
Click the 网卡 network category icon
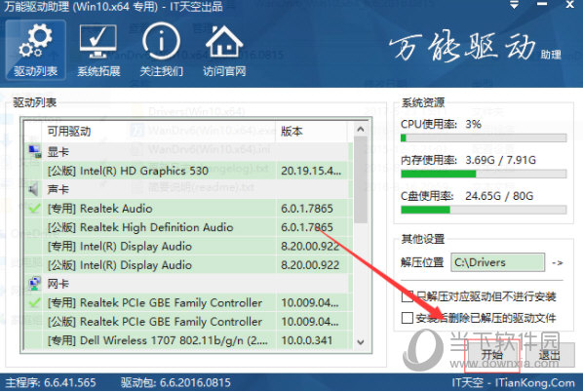click(34, 284)
